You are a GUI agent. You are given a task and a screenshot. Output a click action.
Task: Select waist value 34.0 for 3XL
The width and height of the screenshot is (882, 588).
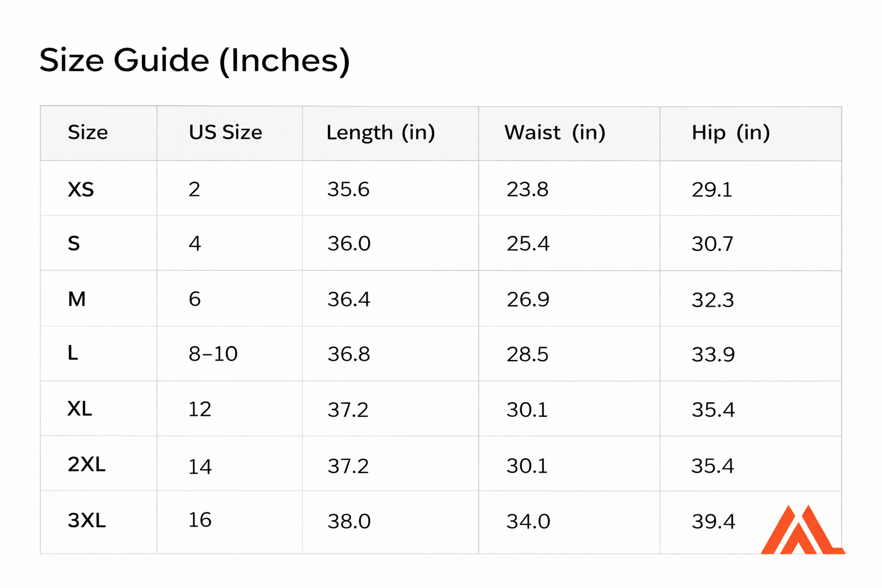click(528, 521)
